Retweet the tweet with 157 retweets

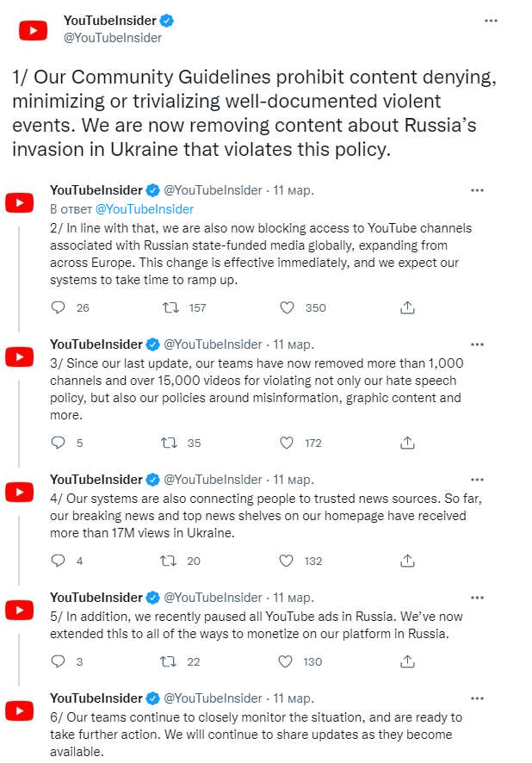coord(170,307)
